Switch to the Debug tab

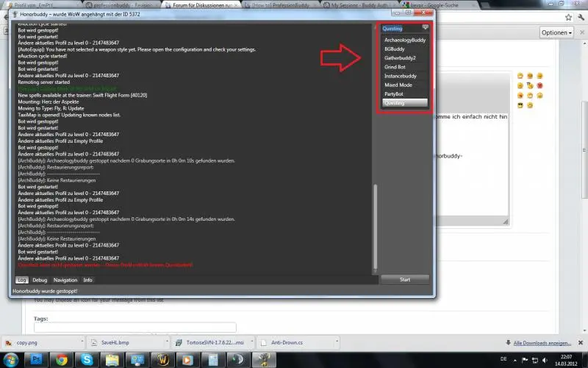[40, 280]
